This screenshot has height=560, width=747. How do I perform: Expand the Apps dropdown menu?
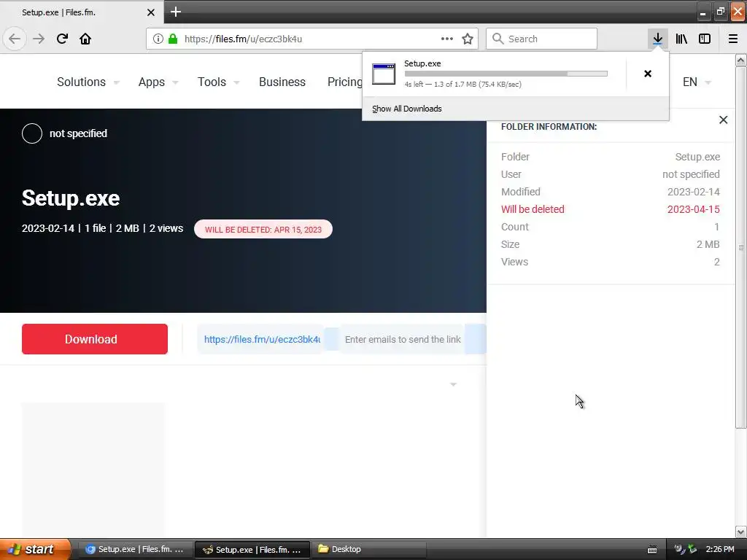pyautogui.click(x=158, y=82)
